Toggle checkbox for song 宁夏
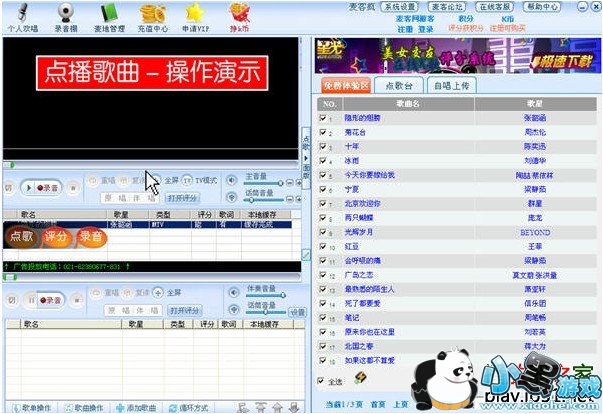 (323, 189)
